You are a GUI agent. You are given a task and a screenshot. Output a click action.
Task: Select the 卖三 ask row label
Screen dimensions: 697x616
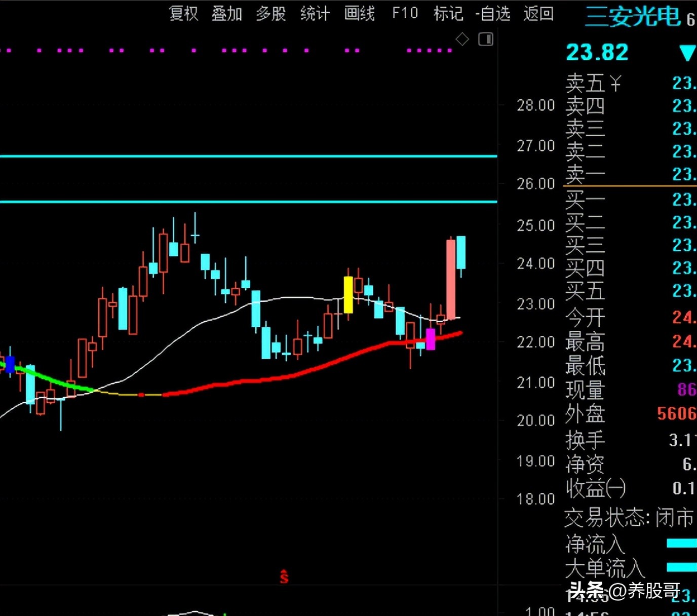pyautogui.click(x=585, y=129)
